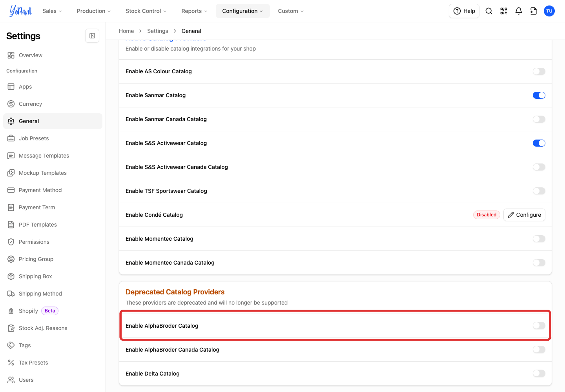Select Pricing Group in sidebar
This screenshot has height=392, width=565.
53,259
